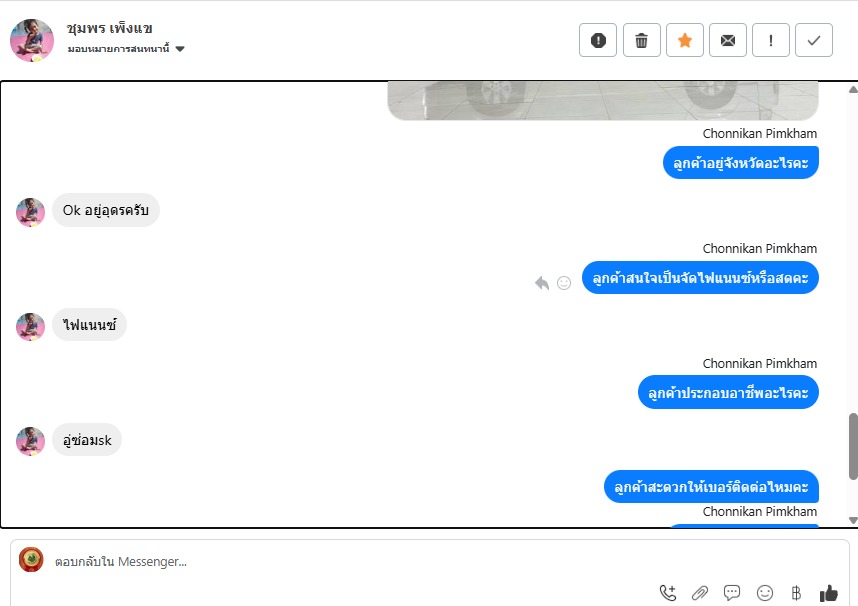Attach a file with paperclip icon
The width and height of the screenshot is (858, 606).
tap(700, 592)
